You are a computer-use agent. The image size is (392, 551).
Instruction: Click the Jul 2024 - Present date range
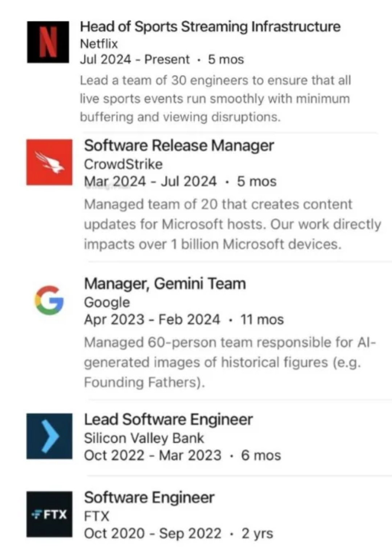tap(135, 59)
